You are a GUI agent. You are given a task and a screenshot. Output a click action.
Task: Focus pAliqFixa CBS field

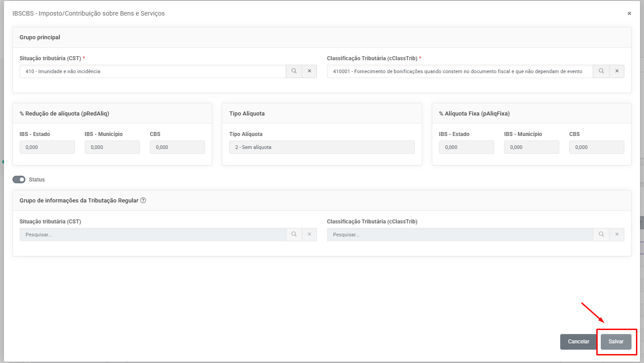(597, 147)
